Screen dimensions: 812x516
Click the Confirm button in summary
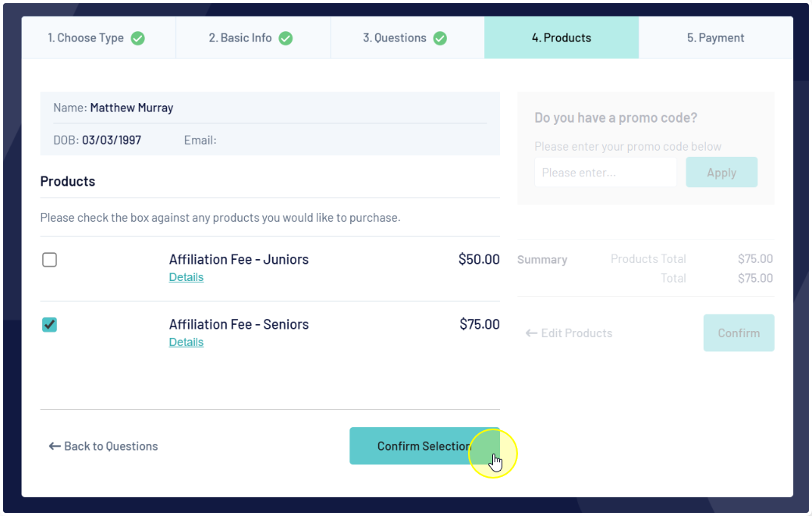pyautogui.click(x=739, y=333)
